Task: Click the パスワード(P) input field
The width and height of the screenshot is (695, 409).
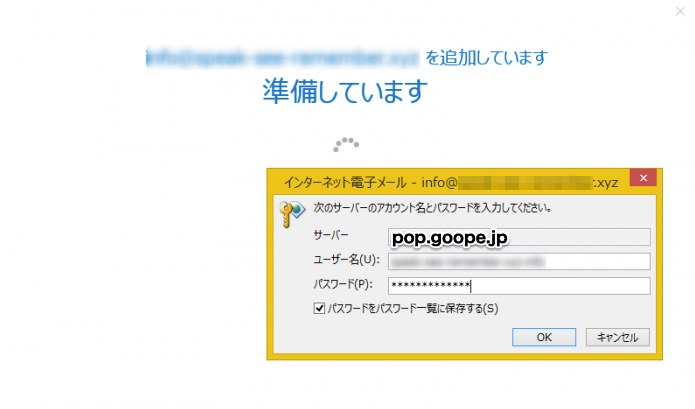Action: point(519,286)
